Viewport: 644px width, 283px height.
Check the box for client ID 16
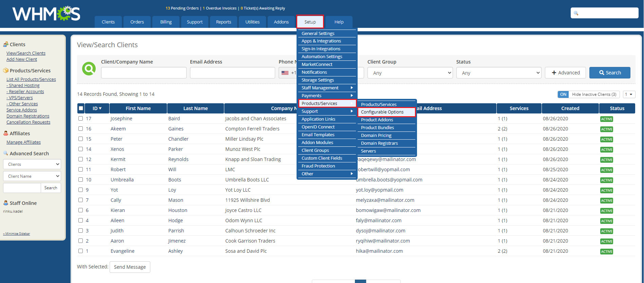[x=81, y=129]
